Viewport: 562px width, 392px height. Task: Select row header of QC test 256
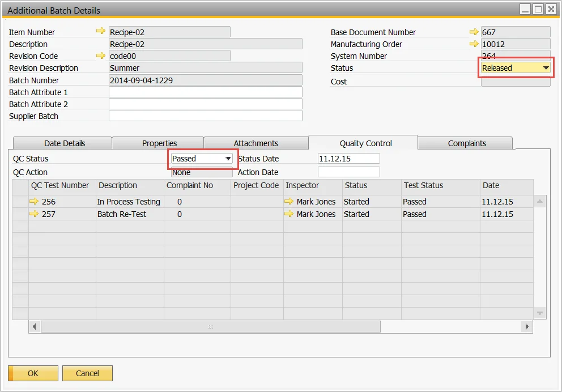point(20,201)
